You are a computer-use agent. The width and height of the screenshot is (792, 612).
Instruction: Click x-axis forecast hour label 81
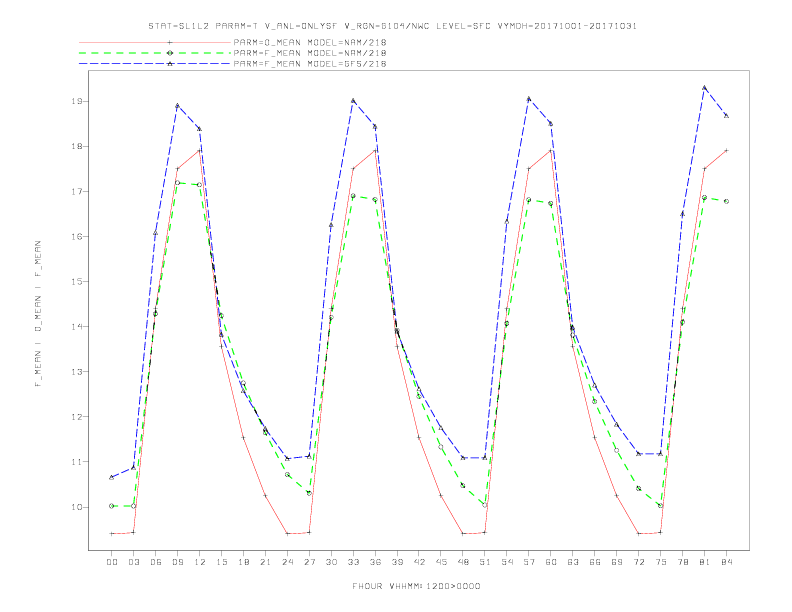(x=705, y=562)
